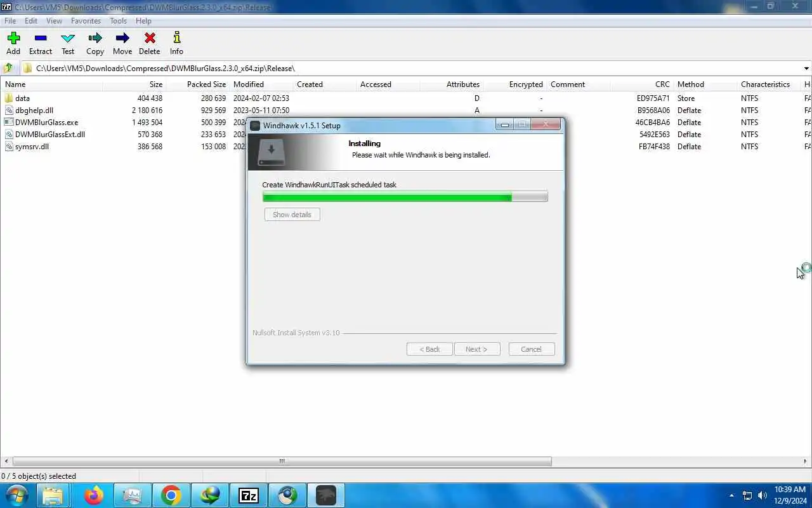Select the dbghelp.dll file icon
Screen dimensions: 812x508
9,110
